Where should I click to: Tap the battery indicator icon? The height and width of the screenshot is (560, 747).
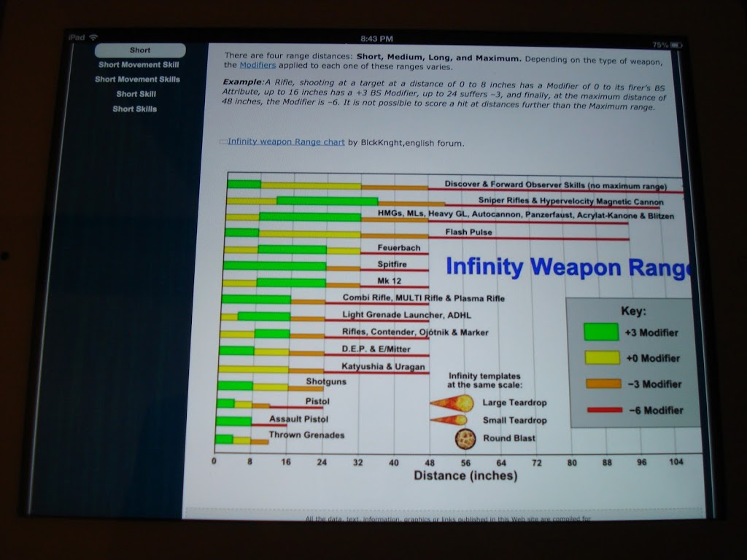pyautogui.click(x=676, y=45)
